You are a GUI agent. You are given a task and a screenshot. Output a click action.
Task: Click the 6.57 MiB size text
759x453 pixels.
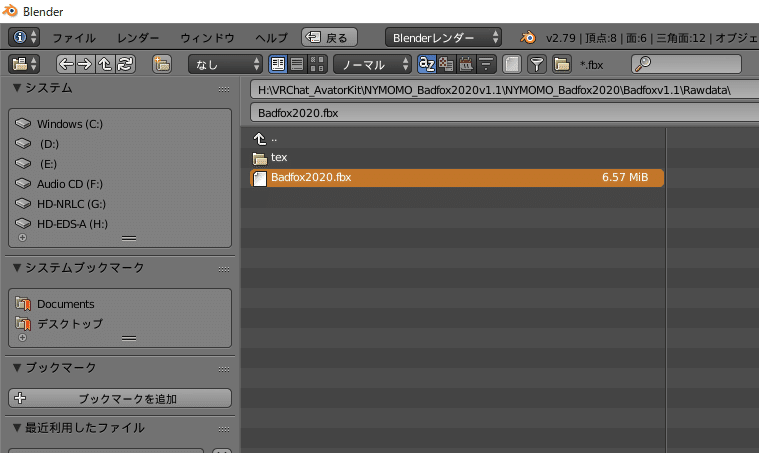[625, 177]
